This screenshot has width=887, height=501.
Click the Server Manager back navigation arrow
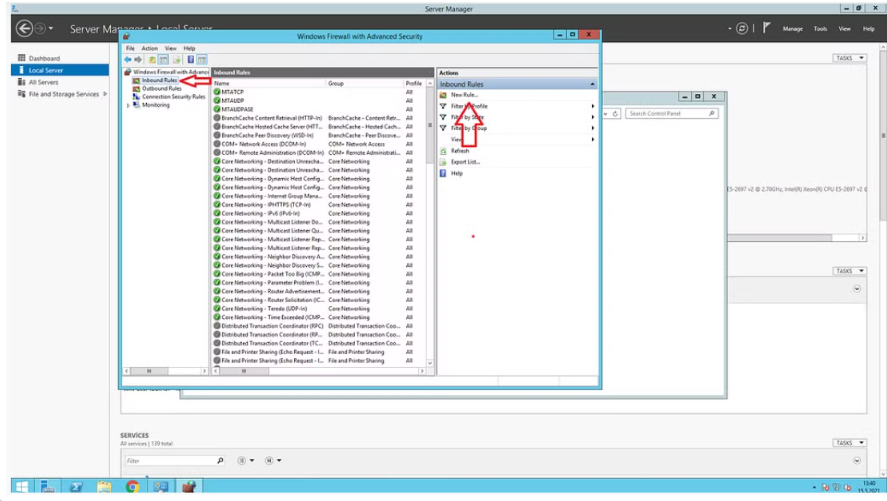24,28
